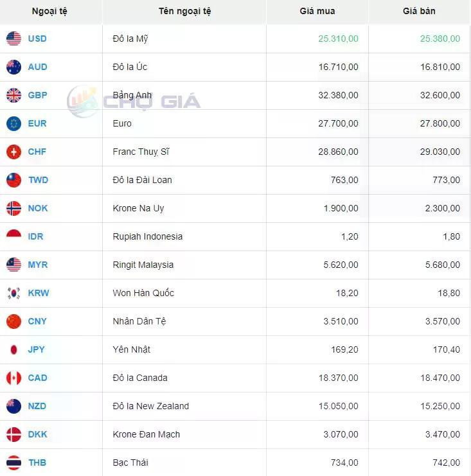Click the Canadian flag icon beside CAD
The image size is (471, 476).
click(13, 378)
